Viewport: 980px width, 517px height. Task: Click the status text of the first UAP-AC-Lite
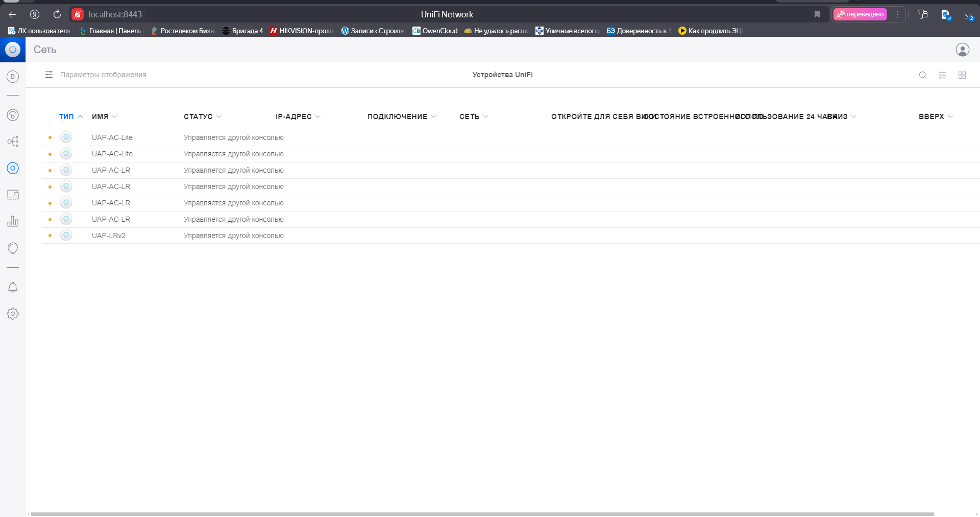pos(233,137)
